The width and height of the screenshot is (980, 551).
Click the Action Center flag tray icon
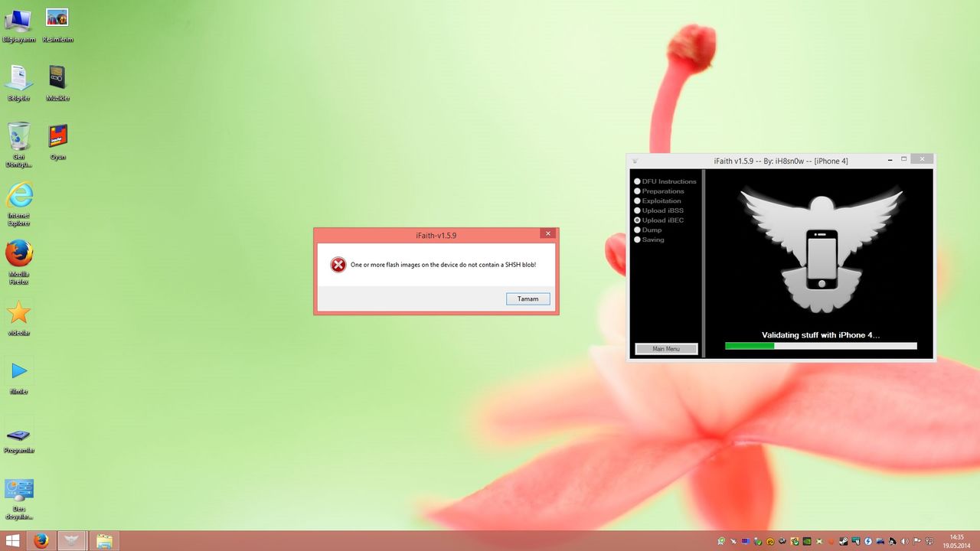coord(916,541)
